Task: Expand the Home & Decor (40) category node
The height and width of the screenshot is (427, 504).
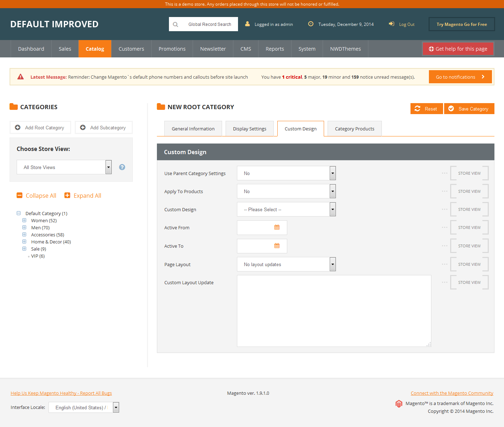Action: coord(24,242)
